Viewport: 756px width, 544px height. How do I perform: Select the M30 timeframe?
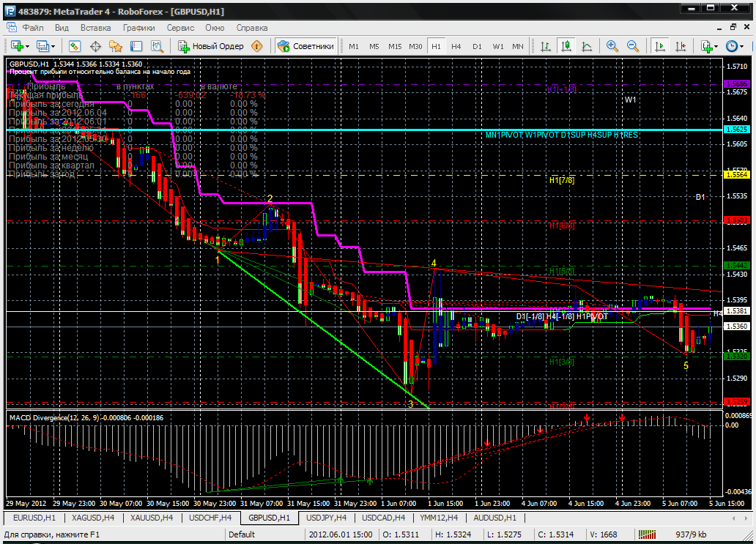pyautogui.click(x=415, y=46)
